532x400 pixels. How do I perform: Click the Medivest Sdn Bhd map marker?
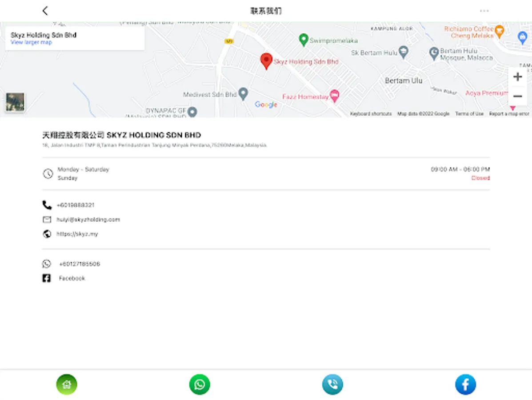tap(243, 94)
